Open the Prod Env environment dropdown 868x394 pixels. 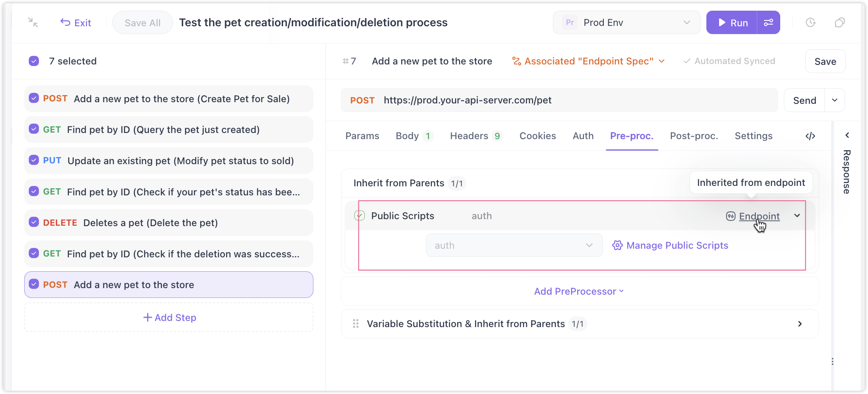[626, 23]
